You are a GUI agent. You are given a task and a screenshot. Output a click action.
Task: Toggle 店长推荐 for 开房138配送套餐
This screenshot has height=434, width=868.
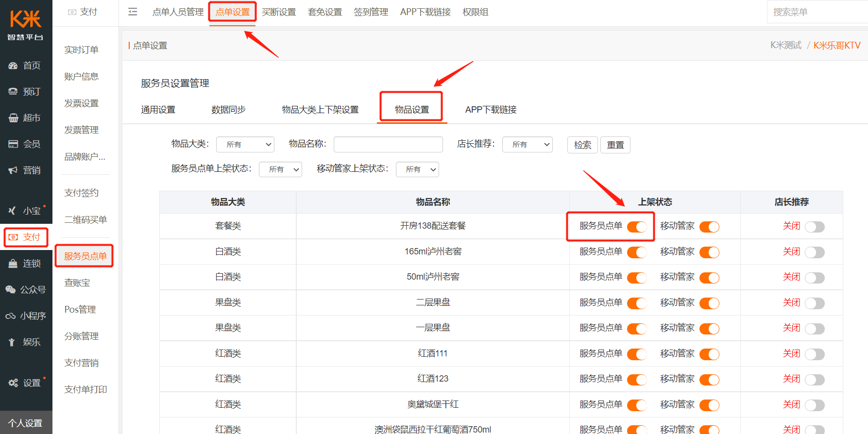815,227
